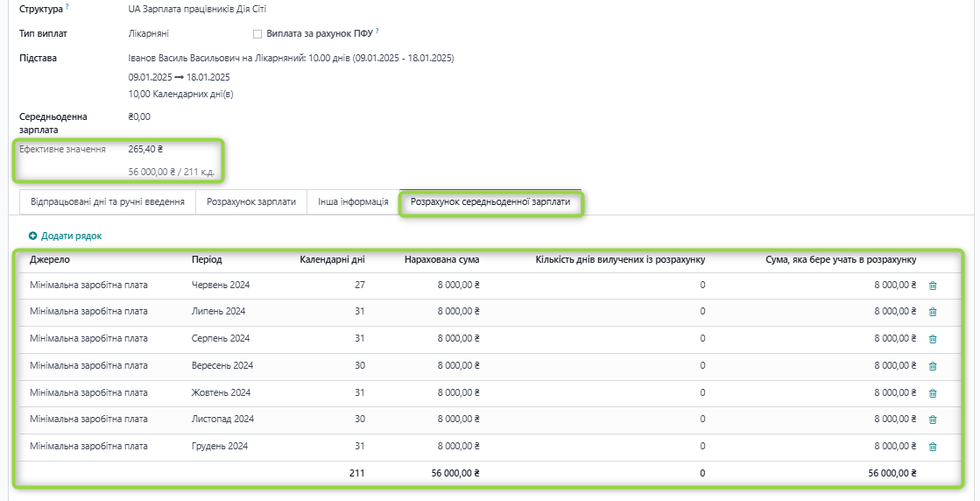Delete the Грудень 2024 row
The image size is (980, 501).
[932, 447]
